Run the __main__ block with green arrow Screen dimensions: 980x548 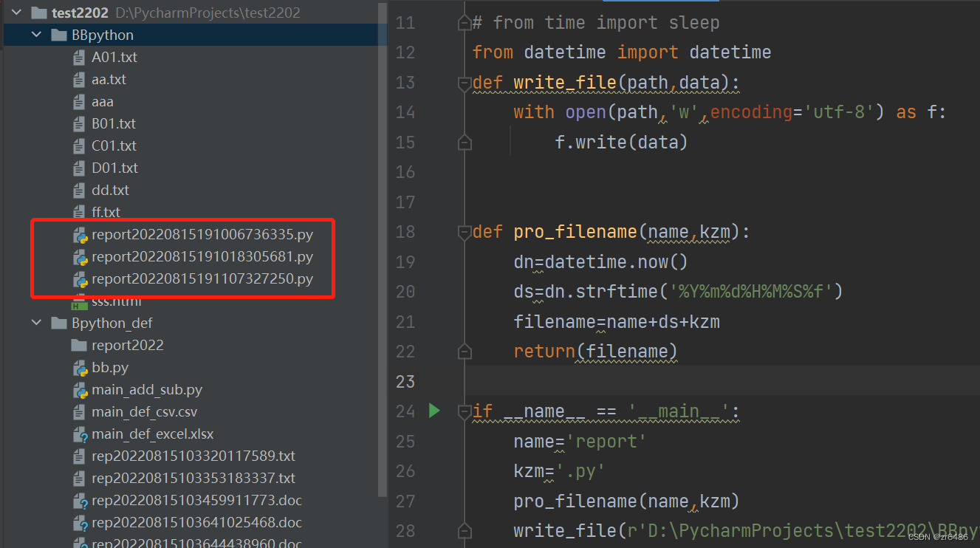pos(434,411)
